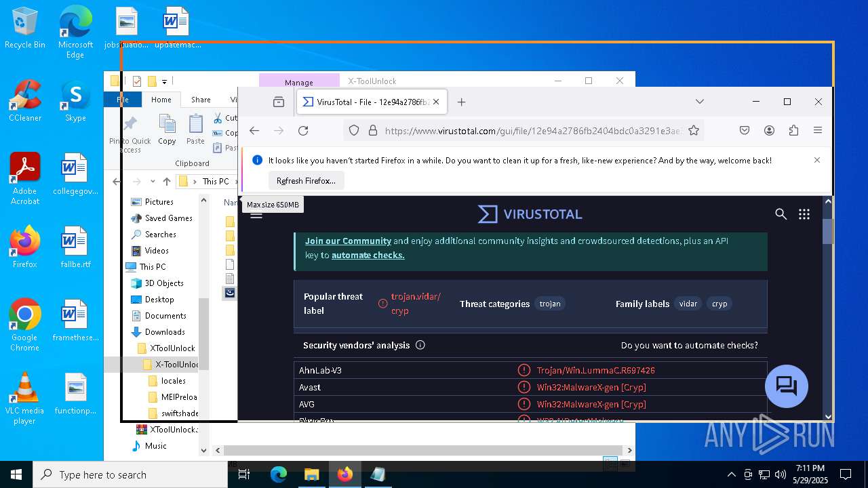Select the VirusTotal Firefox tab
The height and width of the screenshot is (488, 868).
tap(372, 102)
